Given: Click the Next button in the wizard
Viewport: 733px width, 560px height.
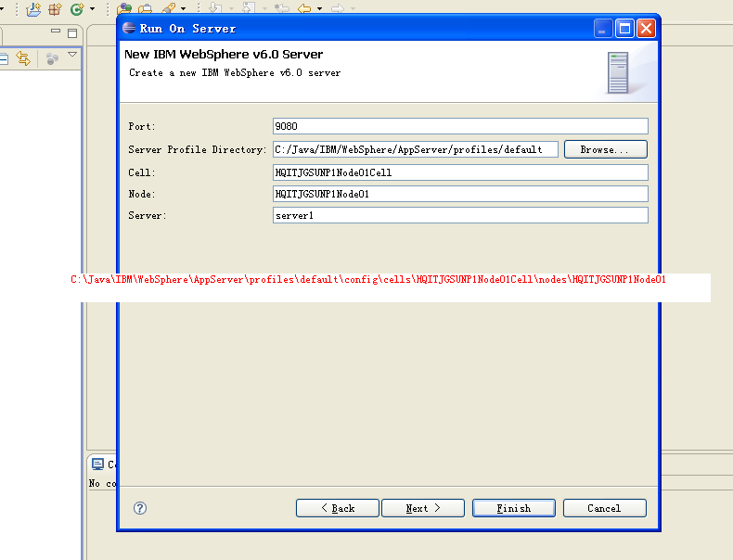Looking at the screenshot, I should [x=423, y=508].
